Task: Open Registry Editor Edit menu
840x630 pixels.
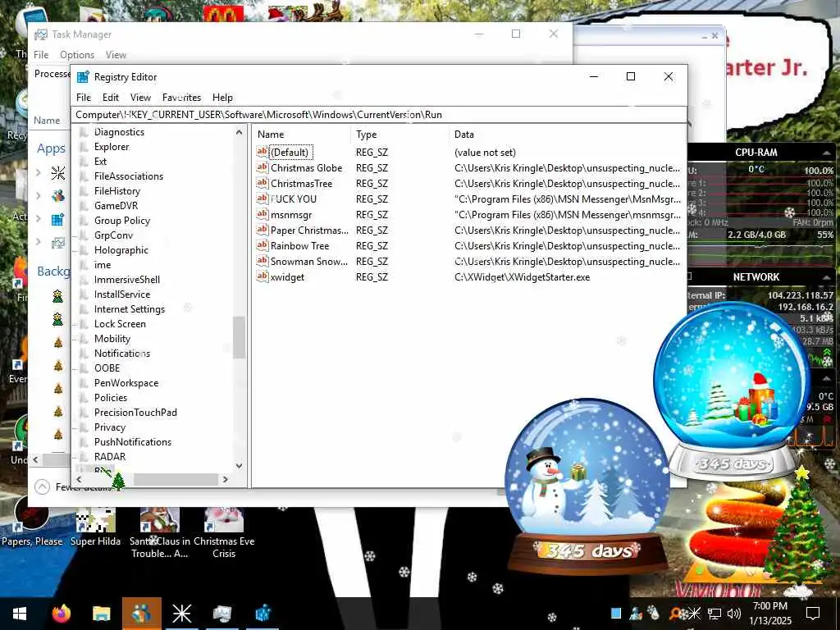Action: pyautogui.click(x=111, y=98)
